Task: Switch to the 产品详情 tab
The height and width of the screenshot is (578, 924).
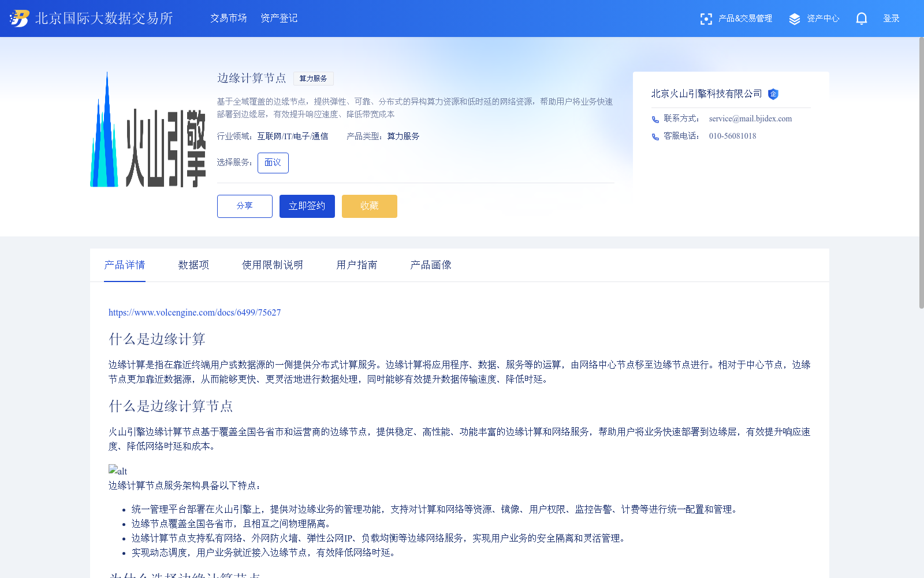Action: pos(125,265)
